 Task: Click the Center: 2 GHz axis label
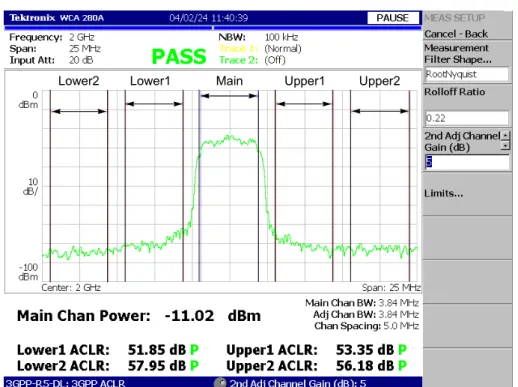click(x=71, y=287)
